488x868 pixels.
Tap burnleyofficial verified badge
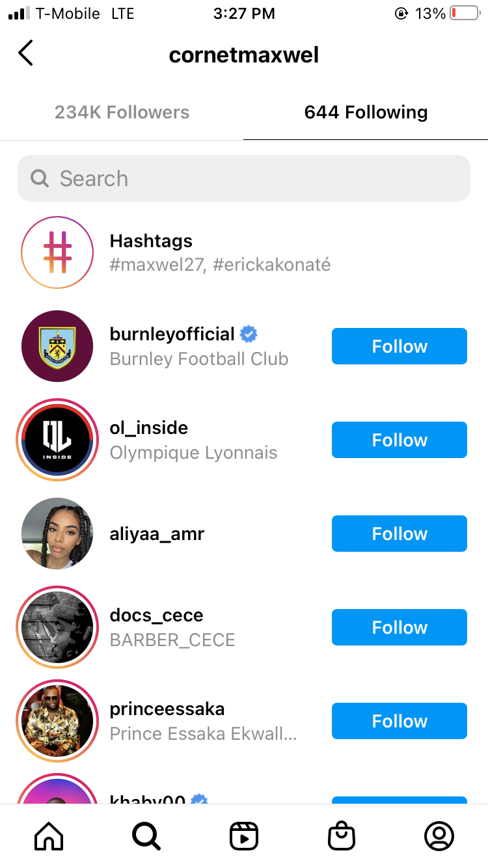tap(249, 334)
